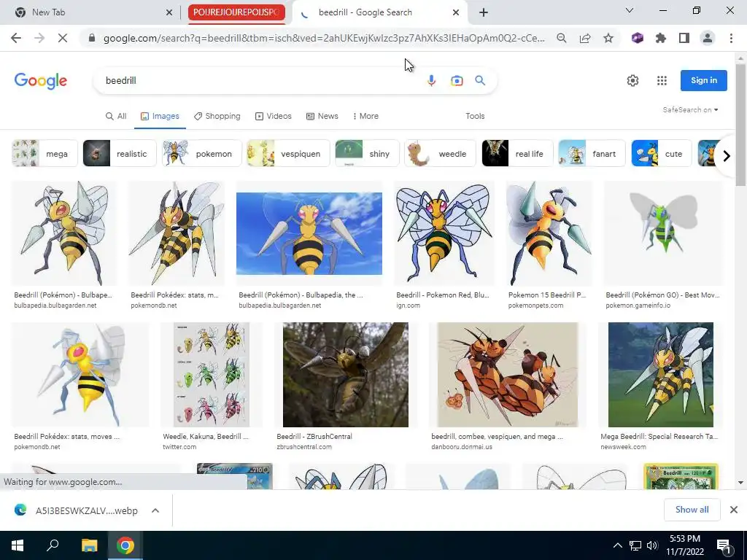747x560 pixels.
Task: Search by image with camera icon
Action: (x=457, y=80)
